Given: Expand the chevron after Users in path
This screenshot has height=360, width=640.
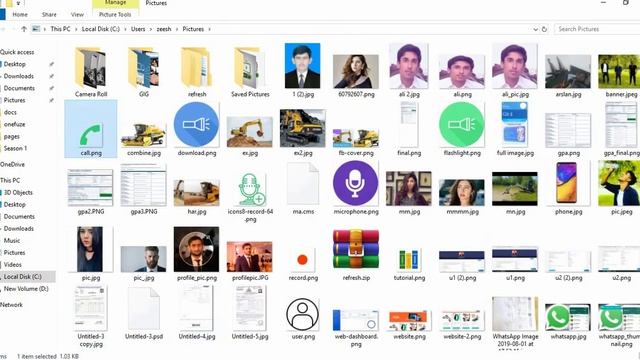Looking at the screenshot, I should coord(151,29).
